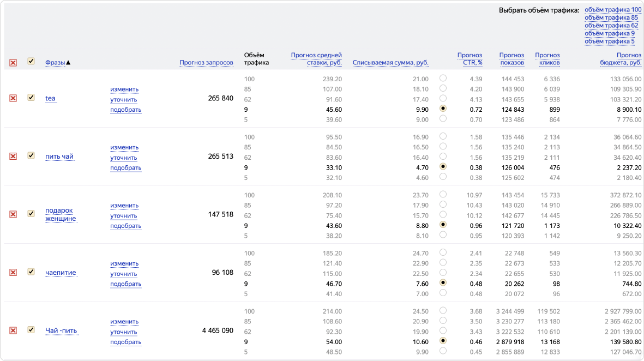Image resolution: width=644 pixels, height=361 pixels.
Task: Click the red delete-all icon in the header
Action: coord(13,63)
